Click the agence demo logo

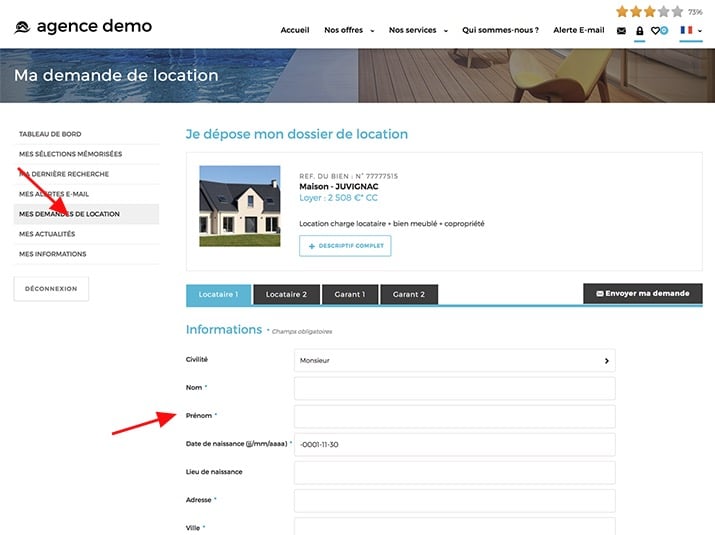[83, 27]
